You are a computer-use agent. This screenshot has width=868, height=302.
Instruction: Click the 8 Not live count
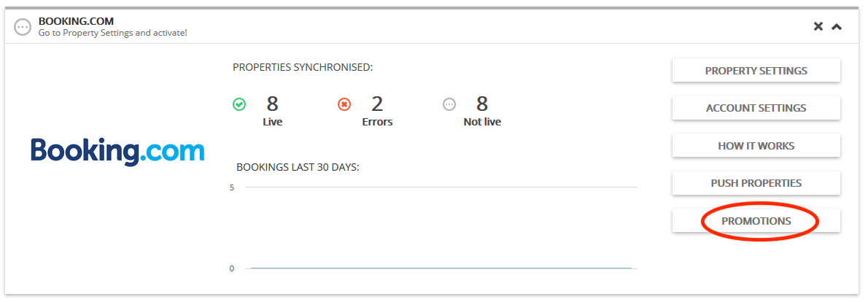point(482,104)
